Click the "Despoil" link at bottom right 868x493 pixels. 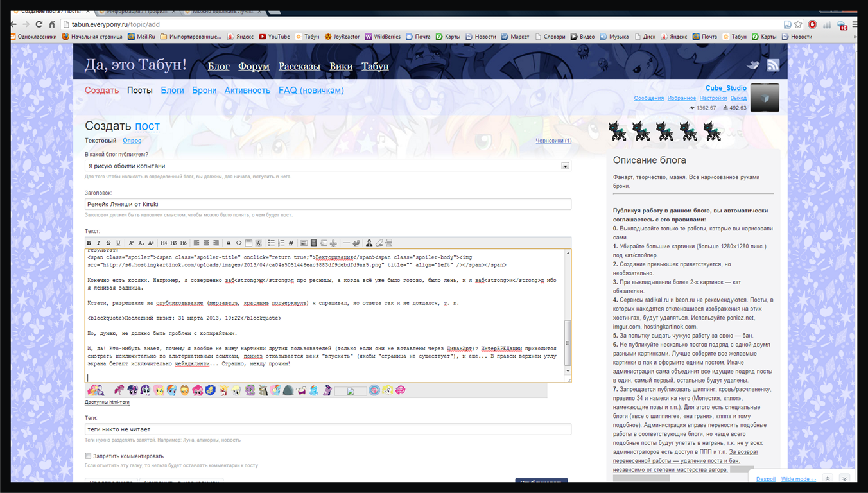[x=766, y=479]
